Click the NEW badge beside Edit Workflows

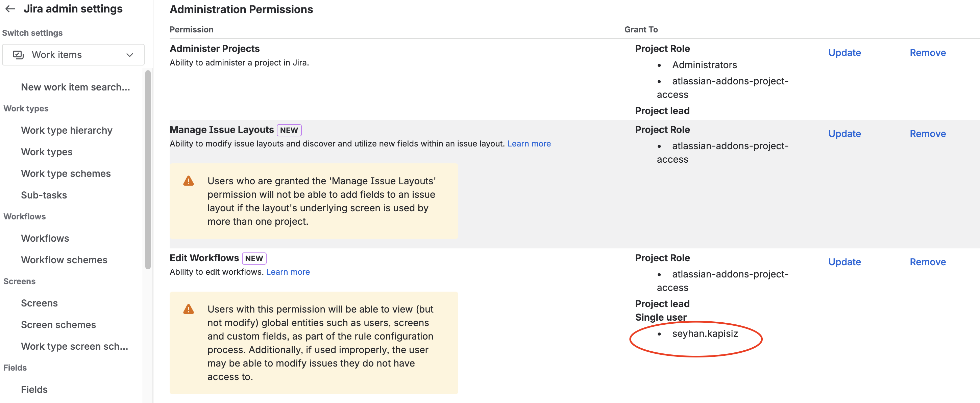tap(254, 259)
